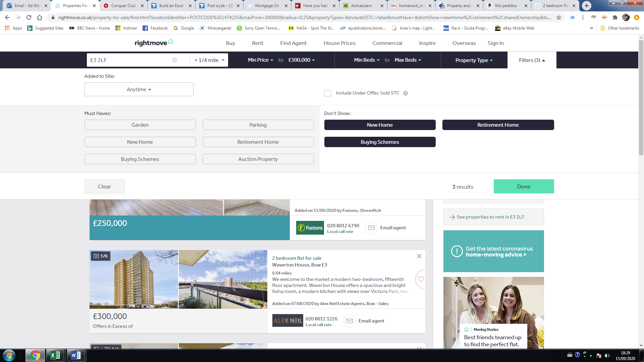Collapse the Filters (3) panel

532,60
